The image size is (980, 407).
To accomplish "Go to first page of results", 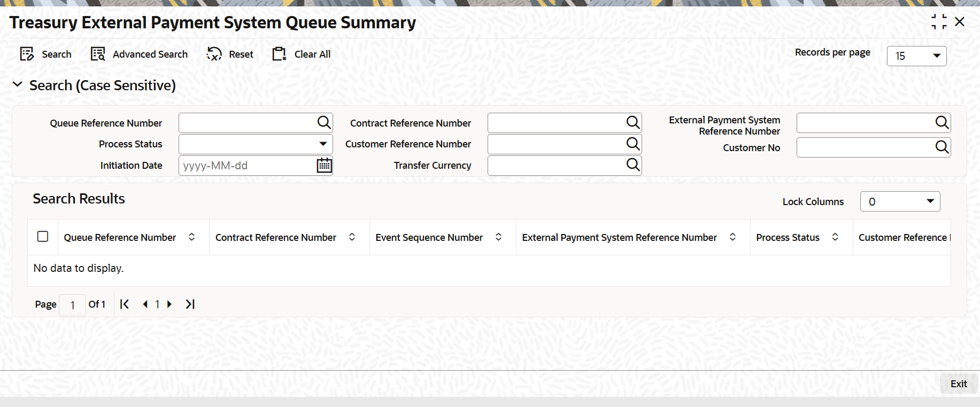I will pos(125,304).
